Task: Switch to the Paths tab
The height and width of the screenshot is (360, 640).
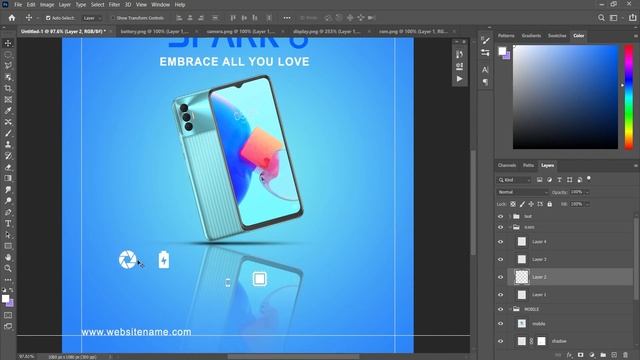Action: pyautogui.click(x=528, y=165)
